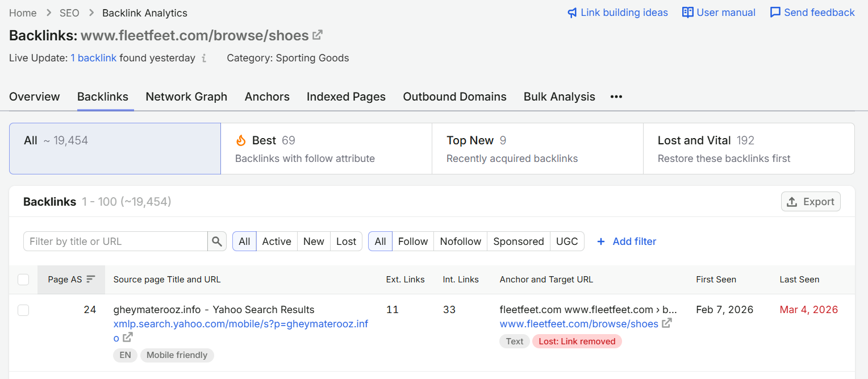Select the New status filter
The height and width of the screenshot is (379, 868).
pos(314,241)
